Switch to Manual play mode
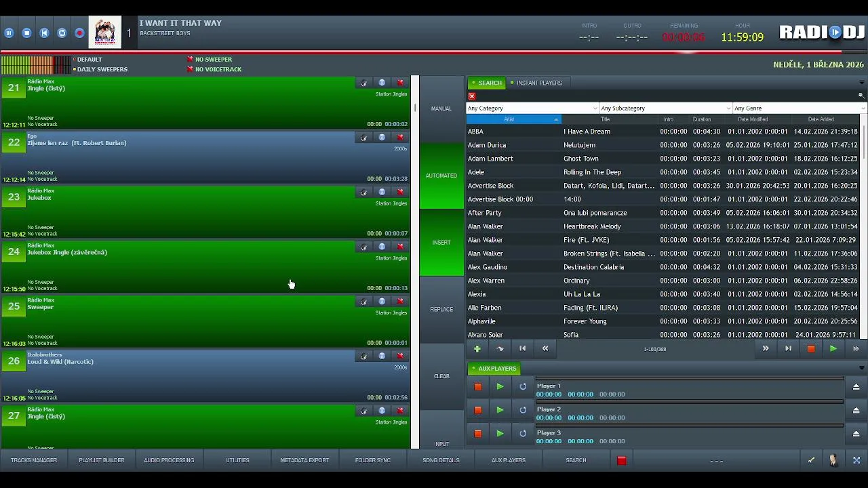 coord(441,108)
